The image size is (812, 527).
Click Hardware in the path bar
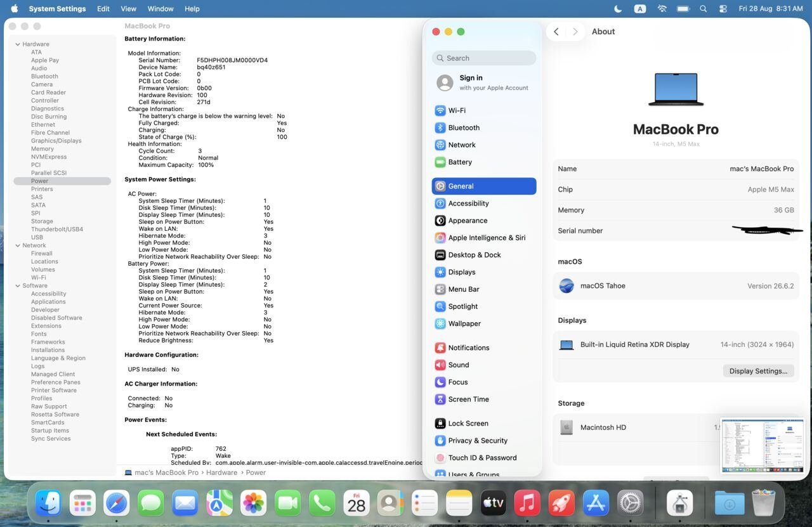click(x=221, y=472)
